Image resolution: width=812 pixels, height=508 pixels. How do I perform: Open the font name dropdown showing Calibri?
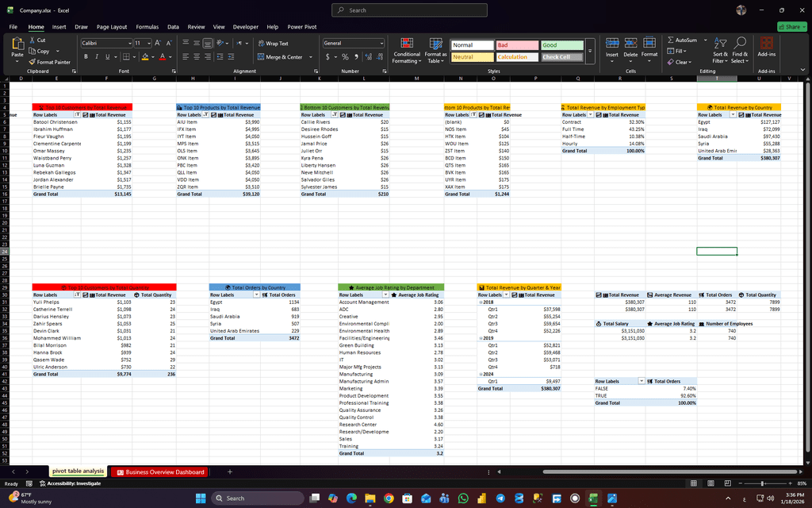[106, 43]
